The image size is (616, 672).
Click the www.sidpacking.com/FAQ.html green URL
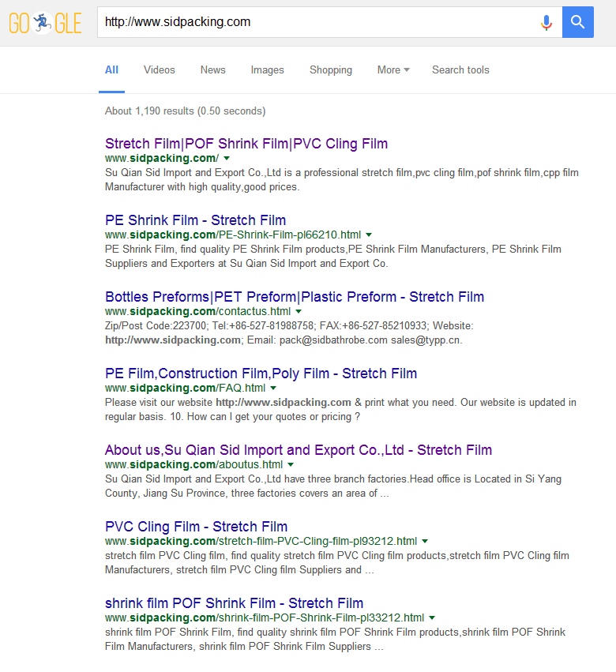pyautogui.click(x=185, y=389)
